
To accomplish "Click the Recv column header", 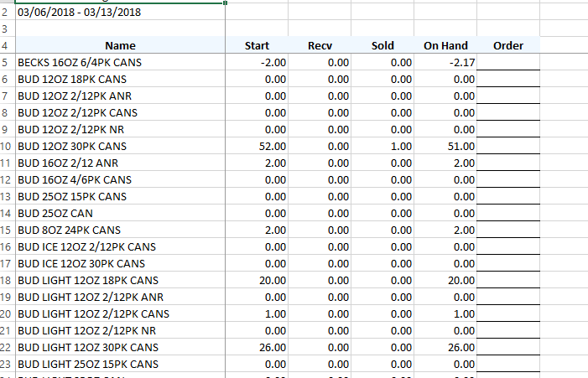I will (x=320, y=45).
